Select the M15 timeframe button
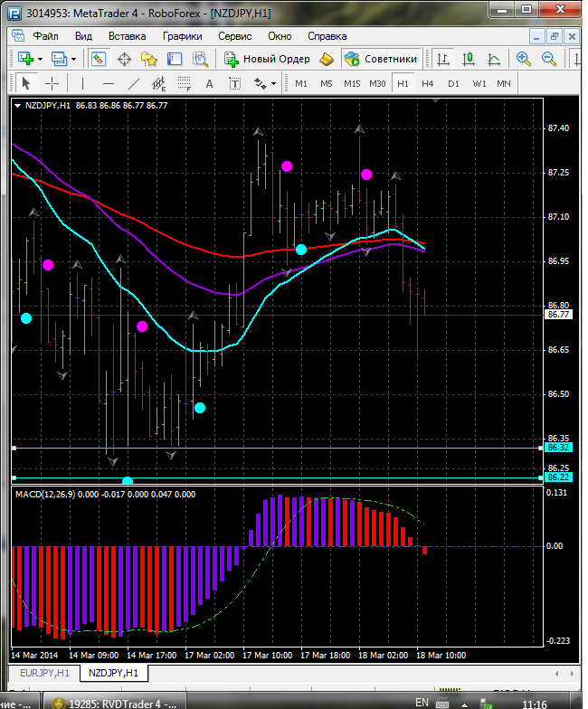 coord(351,83)
